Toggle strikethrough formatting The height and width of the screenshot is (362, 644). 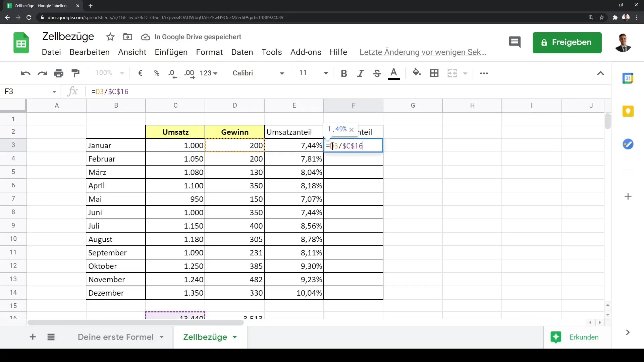[377, 73]
